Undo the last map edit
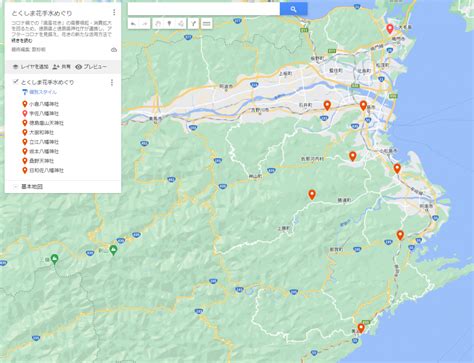Image resolution: width=474 pixels, height=363 pixels. coord(133,24)
